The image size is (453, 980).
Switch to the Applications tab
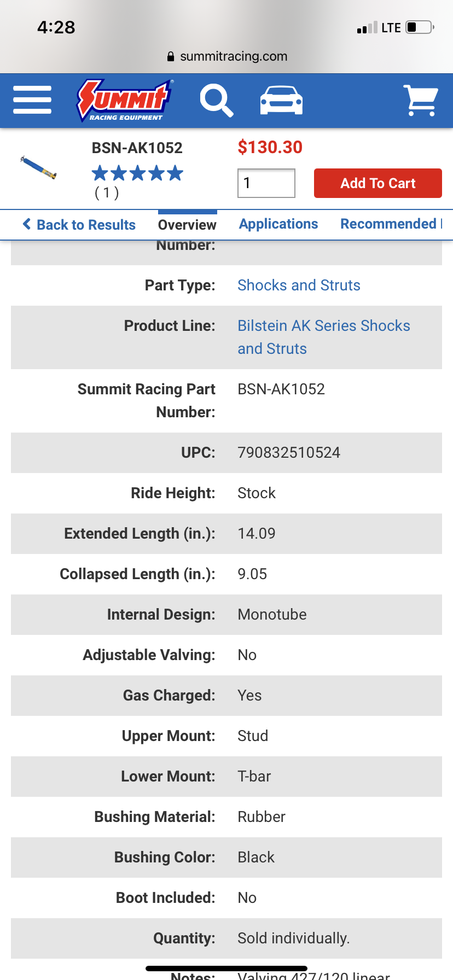point(278,224)
